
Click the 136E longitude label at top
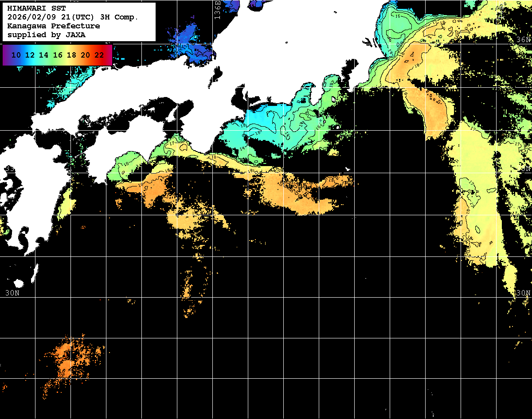(217, 9)
